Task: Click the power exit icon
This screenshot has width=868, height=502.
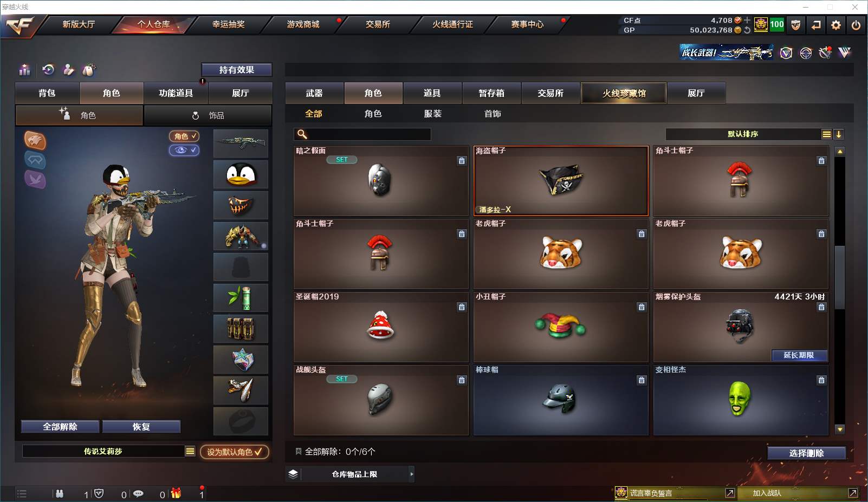Action: click(856, 25)
